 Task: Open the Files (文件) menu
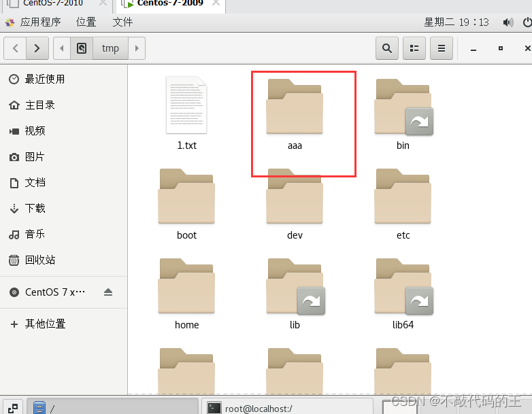(x=122, y=22)
